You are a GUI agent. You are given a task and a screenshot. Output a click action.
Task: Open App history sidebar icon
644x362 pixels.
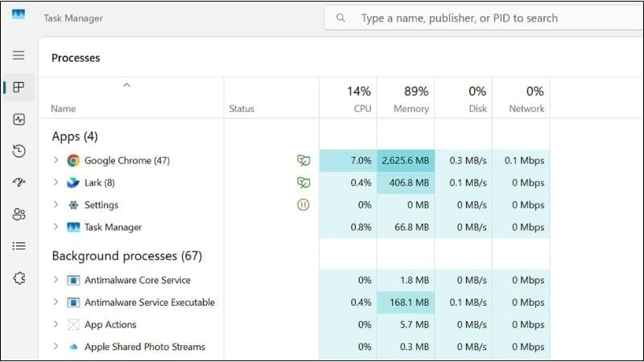click(x=19, y=151)
